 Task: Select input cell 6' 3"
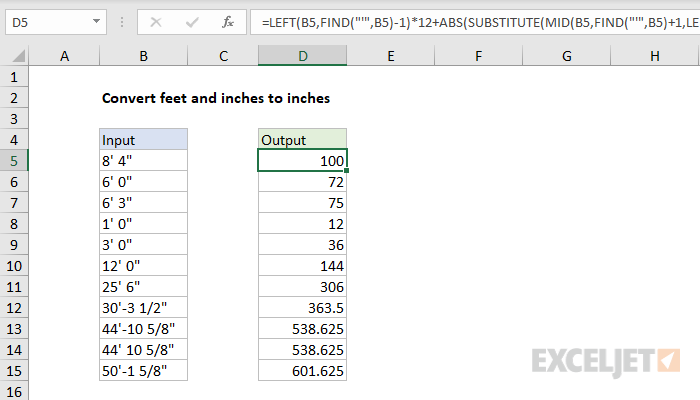(143, 203)
